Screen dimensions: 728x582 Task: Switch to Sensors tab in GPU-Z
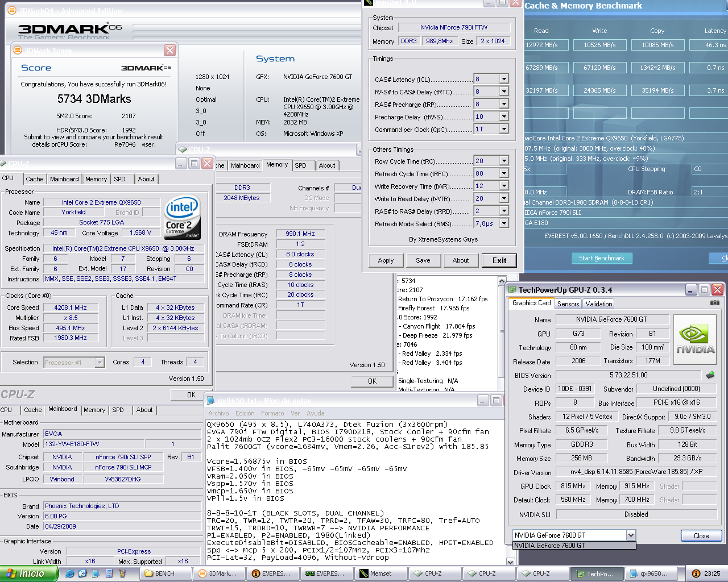coord(568,304)
